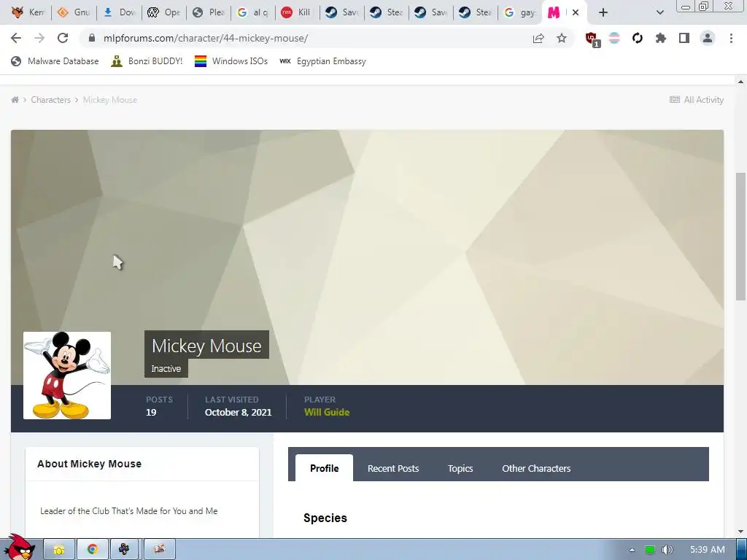Viewport: 747px width, 560px height.
Task: Click the 'About Mickey Mouse' heading
Action: point(90,464)
